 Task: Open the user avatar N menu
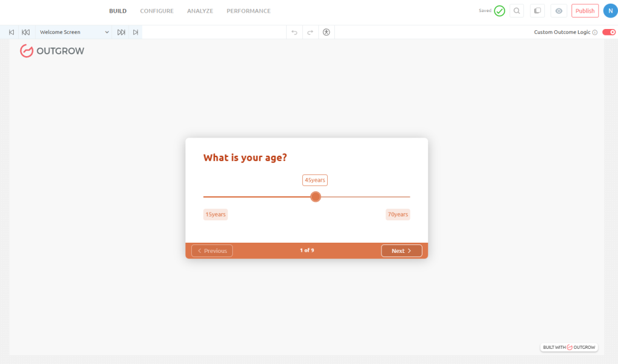click(610, 11)
